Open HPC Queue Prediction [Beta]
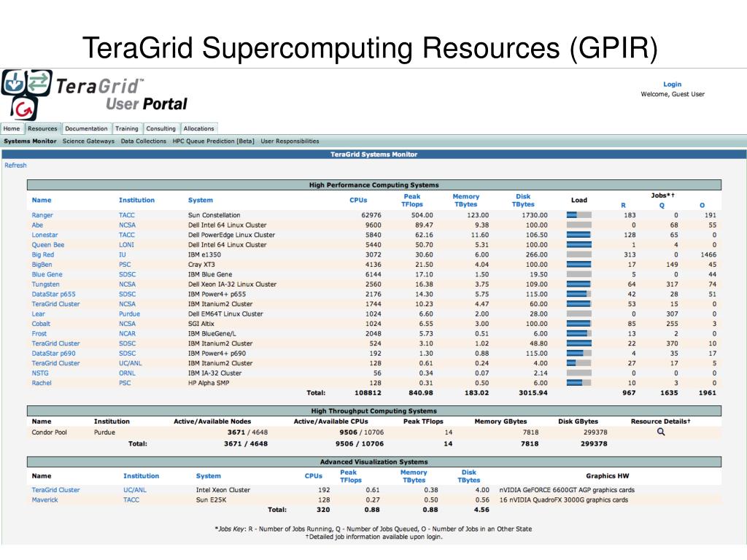Image resolution: width=747 pixels, height=560 pixels. point(214,141)
